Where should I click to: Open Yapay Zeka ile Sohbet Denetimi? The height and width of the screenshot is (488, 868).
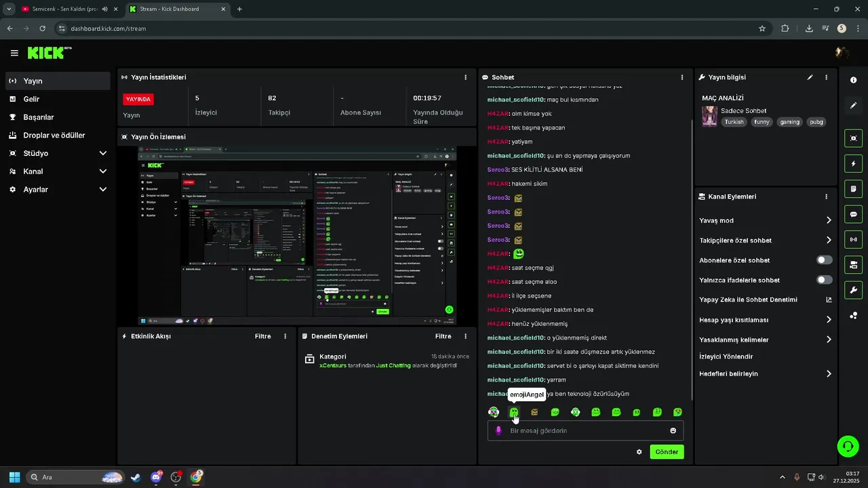(x=766, y=300)
